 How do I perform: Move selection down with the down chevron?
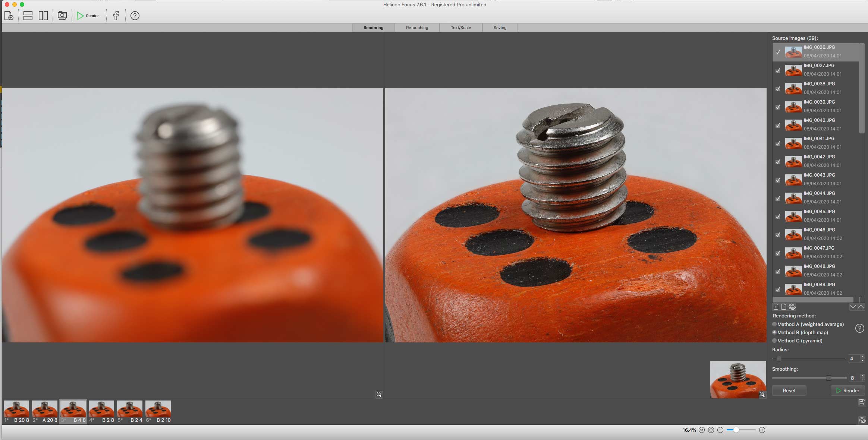tap(853, 307)
